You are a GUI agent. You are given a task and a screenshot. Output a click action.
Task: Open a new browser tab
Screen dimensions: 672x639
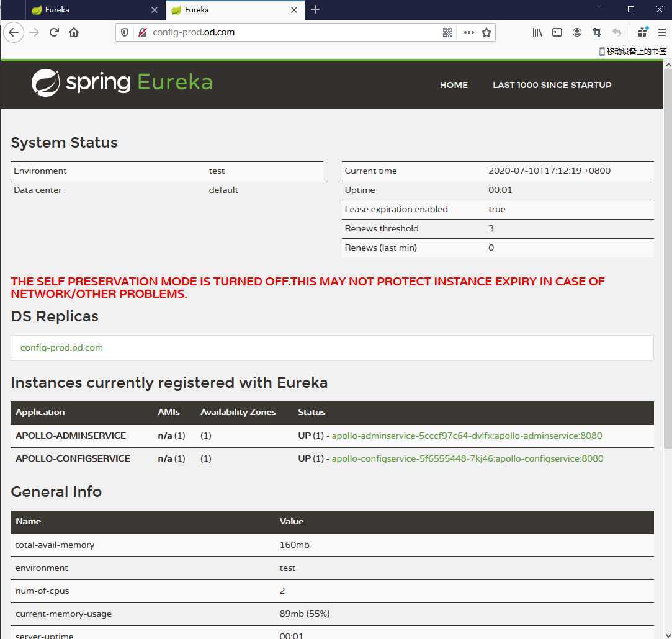pyautogui.click(x=315, y=9)
